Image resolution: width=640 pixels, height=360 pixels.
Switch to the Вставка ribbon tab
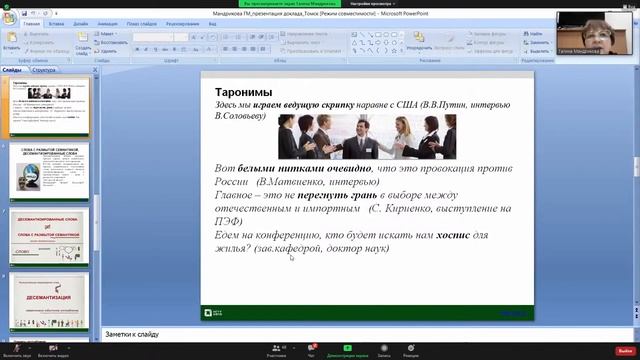pos(56,24)
